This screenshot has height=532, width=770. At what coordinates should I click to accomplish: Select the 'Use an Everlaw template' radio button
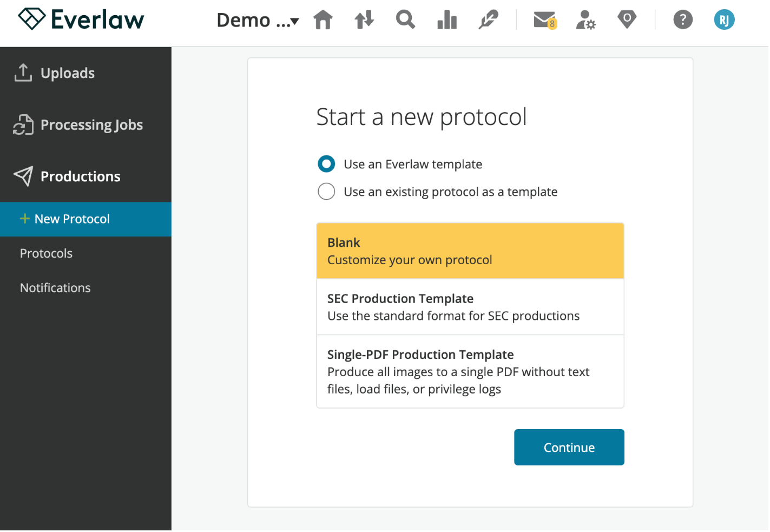[x=326, y=163]
